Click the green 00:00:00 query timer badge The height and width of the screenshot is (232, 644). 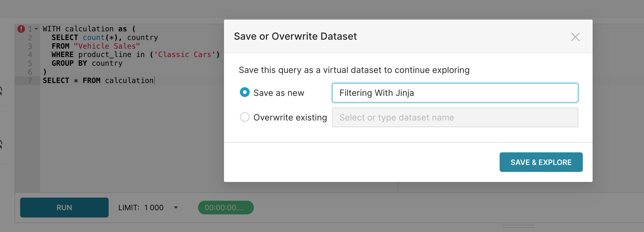click(226, 207)
